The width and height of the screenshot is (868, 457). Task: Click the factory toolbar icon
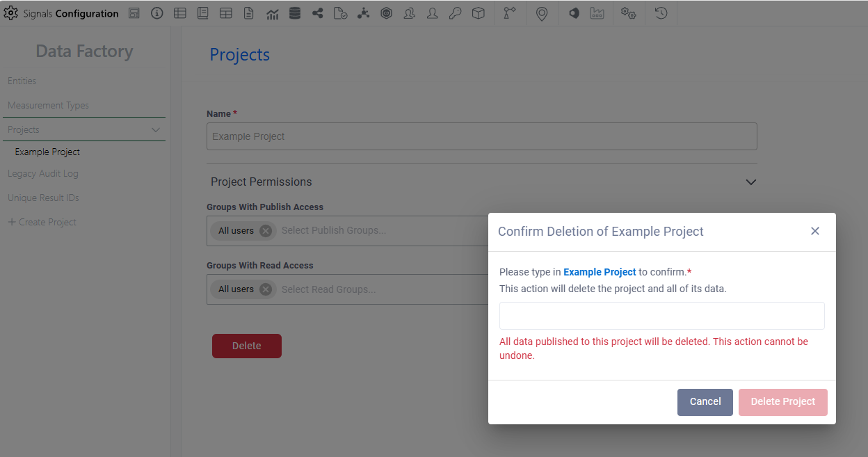coord(597,13)
